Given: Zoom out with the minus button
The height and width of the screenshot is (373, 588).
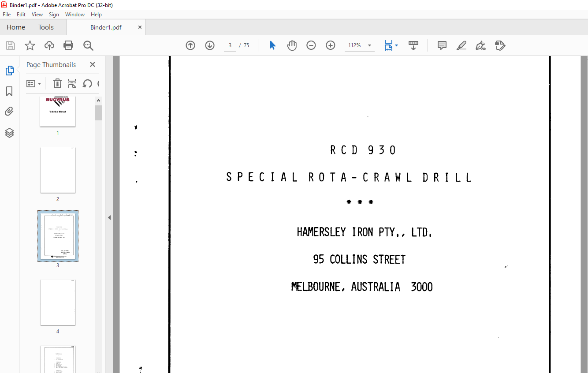Looking at the screenshot, I should [x=311, y=45].
